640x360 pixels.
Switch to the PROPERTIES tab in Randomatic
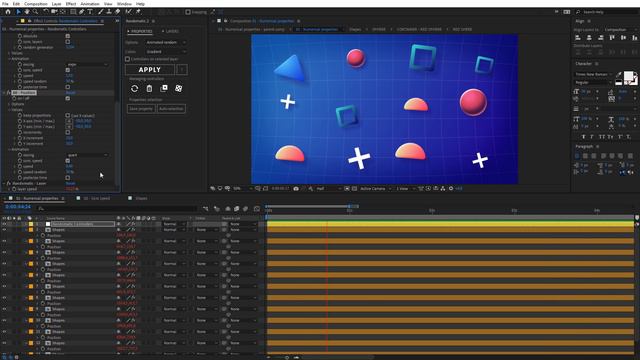(x=140, y=31)
